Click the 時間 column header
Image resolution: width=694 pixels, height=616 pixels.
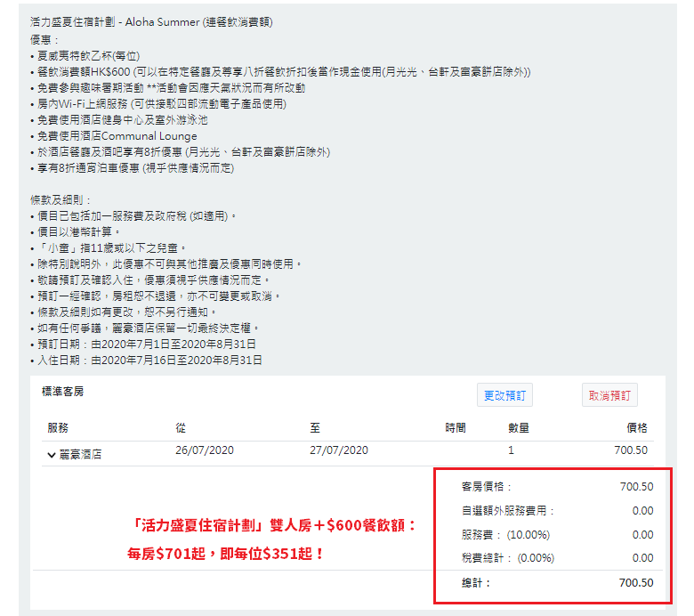coord(456,428)
